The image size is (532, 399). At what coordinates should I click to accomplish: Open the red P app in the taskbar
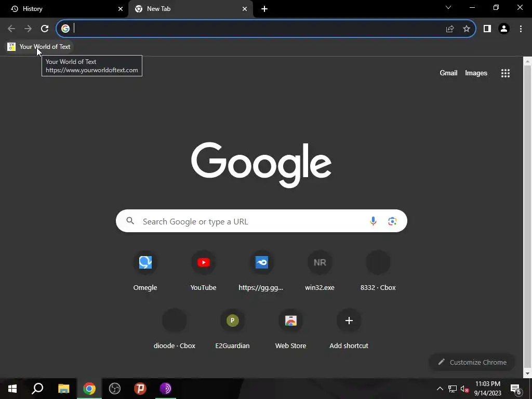pyautogui.click(x=140, y=389)
